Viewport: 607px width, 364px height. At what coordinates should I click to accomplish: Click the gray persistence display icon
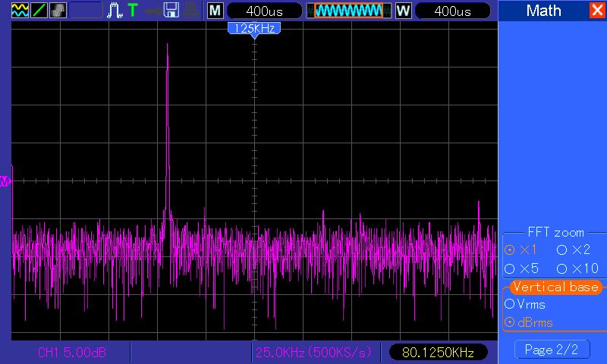point(58,11)
